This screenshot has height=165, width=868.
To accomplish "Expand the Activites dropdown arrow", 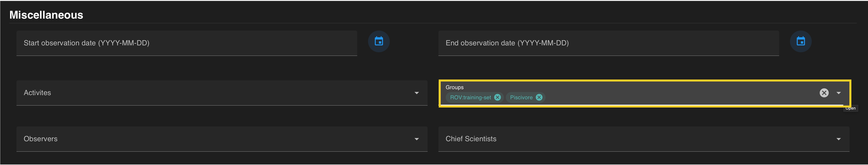I will coord(416,93).
